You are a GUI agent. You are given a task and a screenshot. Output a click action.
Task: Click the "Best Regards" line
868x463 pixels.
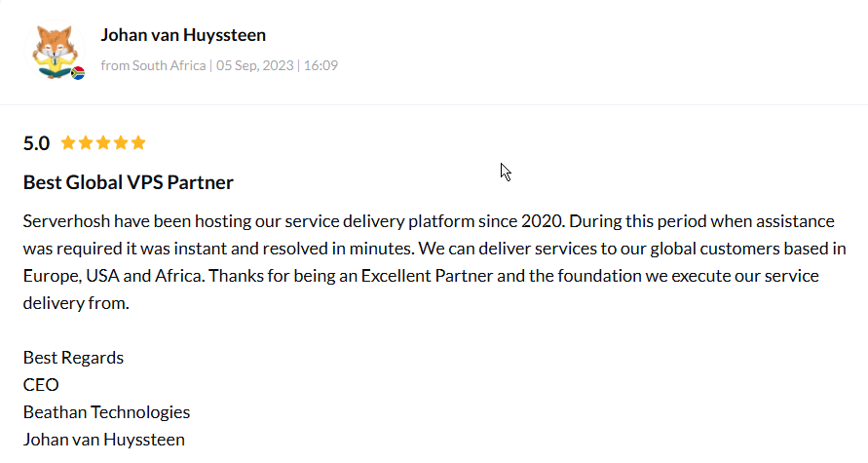coord(73,357)
